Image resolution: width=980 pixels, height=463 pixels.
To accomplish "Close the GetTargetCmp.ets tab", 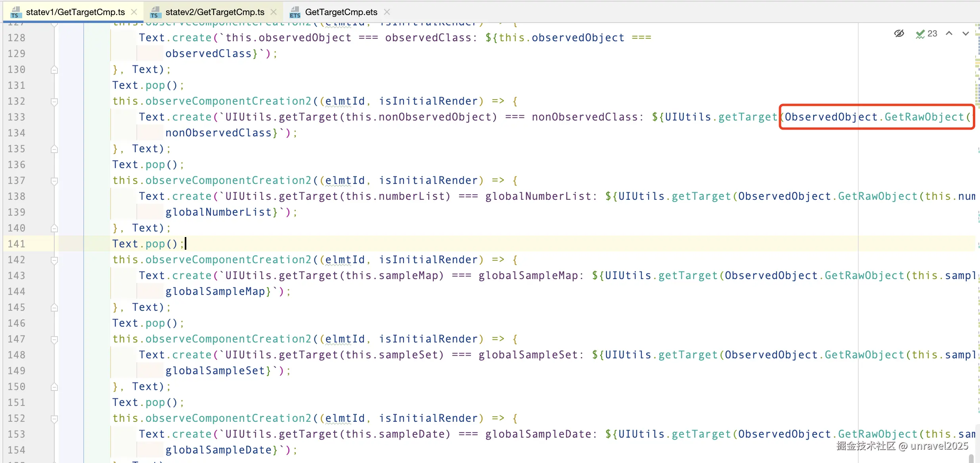I will [x=387, y=12].
